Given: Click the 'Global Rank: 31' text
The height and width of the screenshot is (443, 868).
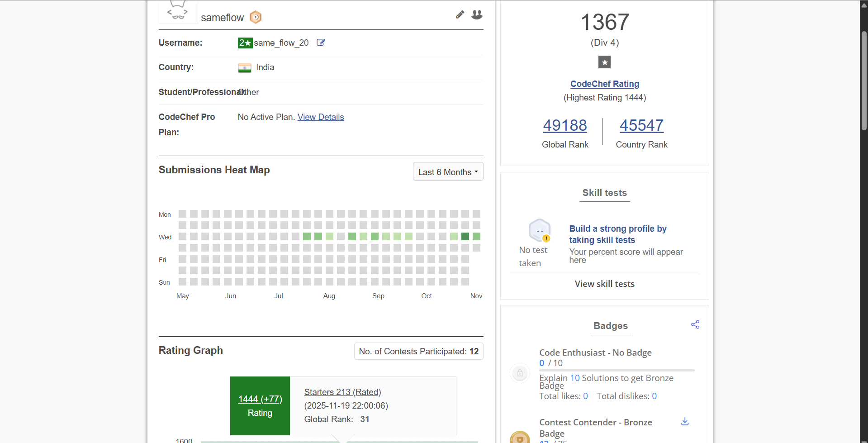Looking at the screenshot, I should pyautogui.click(x=337, y=419).
